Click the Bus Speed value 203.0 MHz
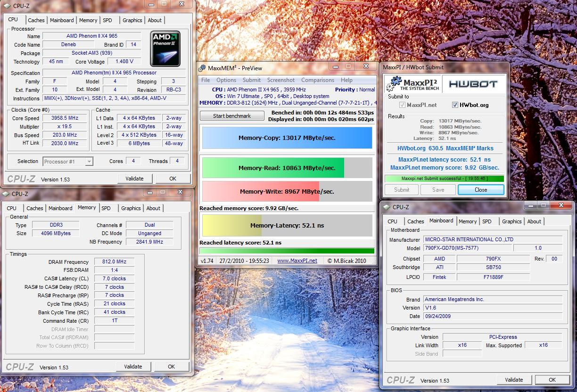This screenshot has height=392, width=577. click(x=65, y=135)
